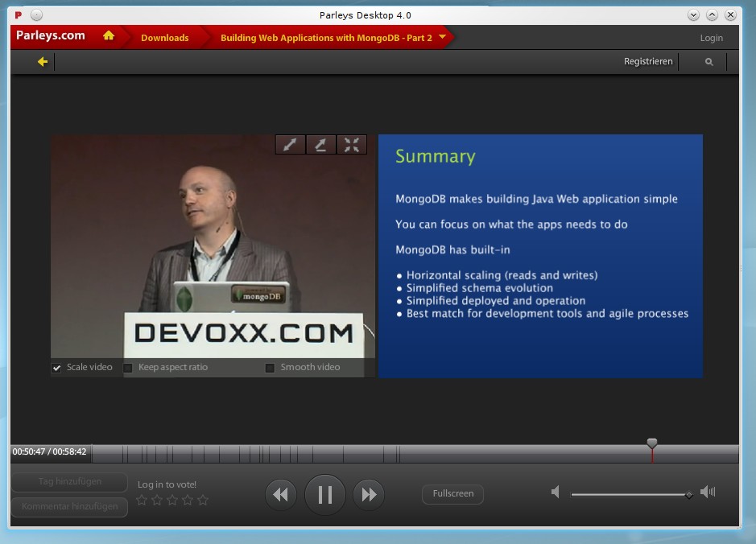Enable Smooth video
Screen dimensions: 756x544
click(270, 367)
